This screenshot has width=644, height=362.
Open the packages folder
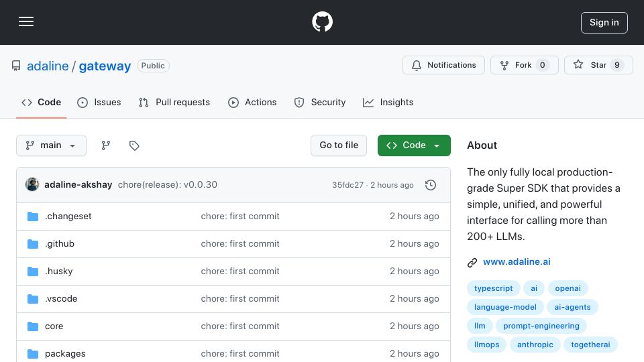(65, 354)
